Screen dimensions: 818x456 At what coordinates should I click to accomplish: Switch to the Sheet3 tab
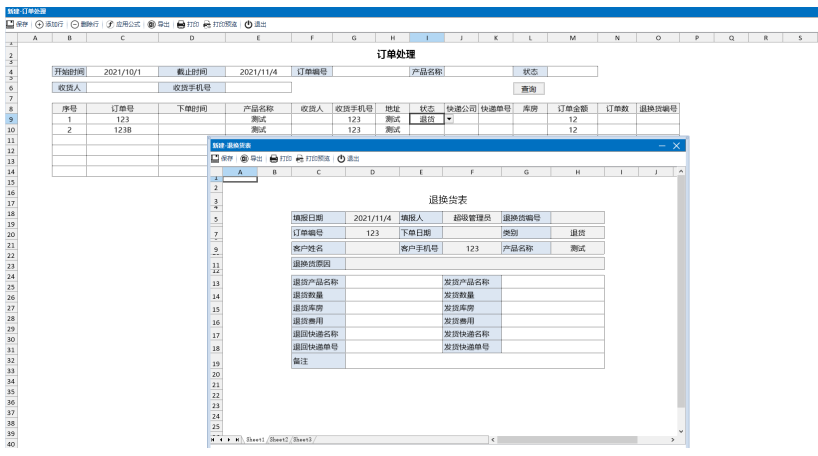(302, 439)
